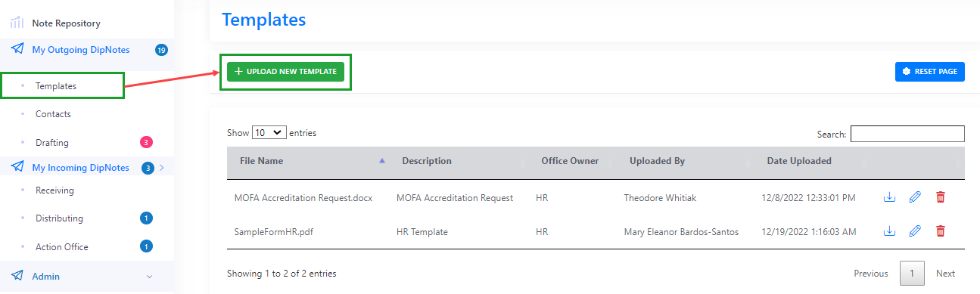Image resolution: width=980 pixels, height=294 pixels.
Task: Open the Contacts sidebar item
Action: point(53,114)
